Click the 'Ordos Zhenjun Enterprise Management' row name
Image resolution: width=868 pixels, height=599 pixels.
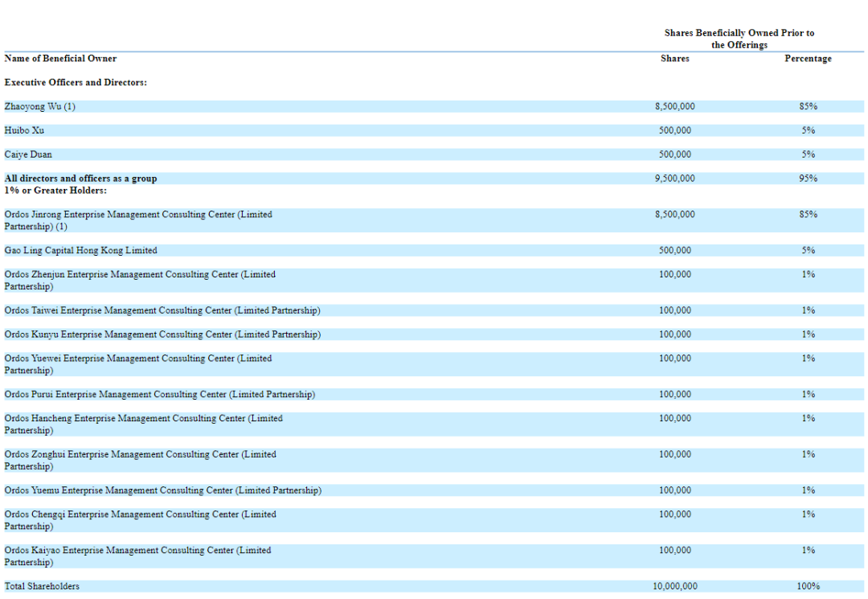point(140,280)
